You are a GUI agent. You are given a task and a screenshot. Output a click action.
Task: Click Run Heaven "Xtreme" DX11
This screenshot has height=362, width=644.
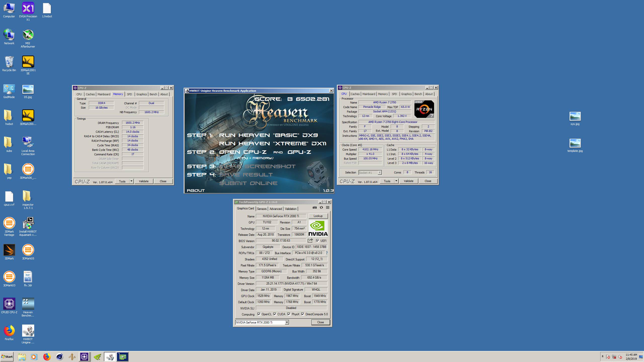coord(273,144)
